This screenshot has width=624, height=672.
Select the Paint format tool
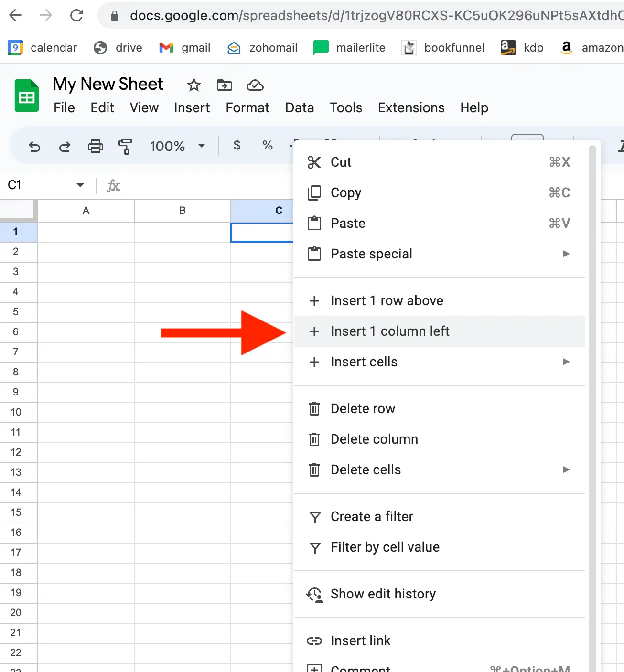pyautogui.click(x=125, y=146)
